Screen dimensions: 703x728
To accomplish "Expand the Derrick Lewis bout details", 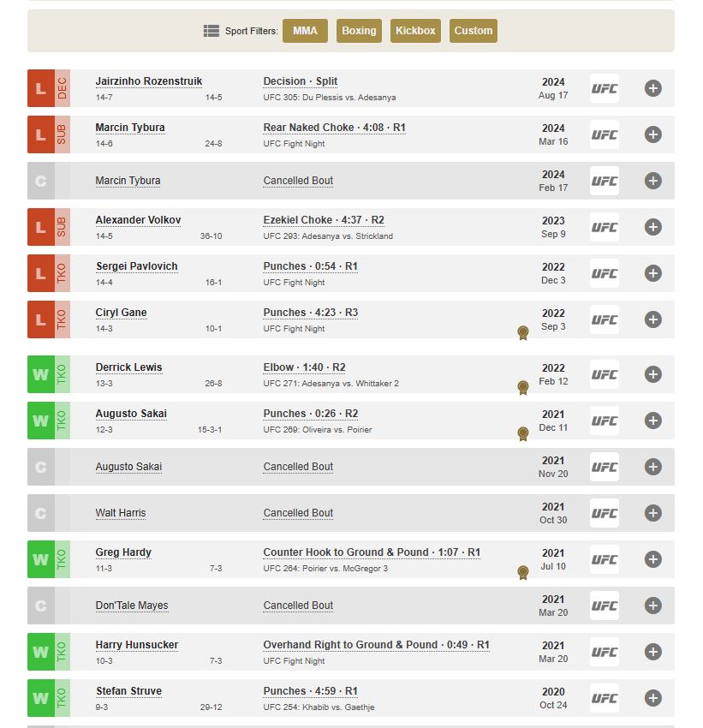I will coord(652,374).
